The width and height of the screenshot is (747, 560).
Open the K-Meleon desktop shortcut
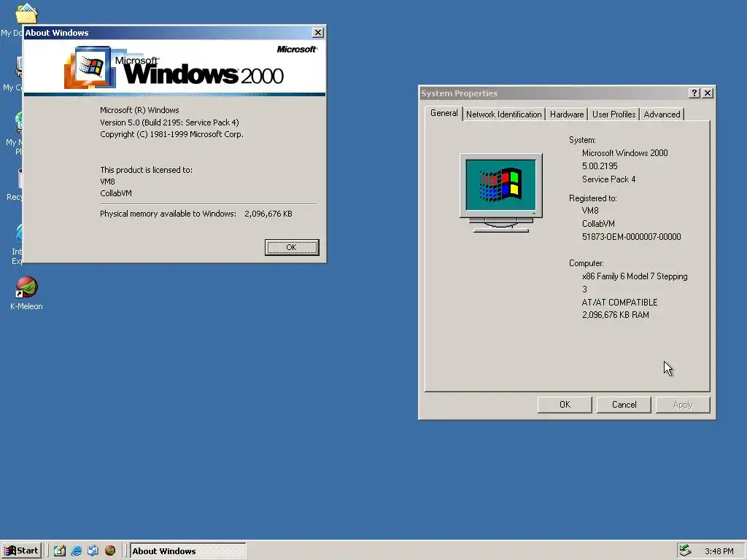pos(27,287)
